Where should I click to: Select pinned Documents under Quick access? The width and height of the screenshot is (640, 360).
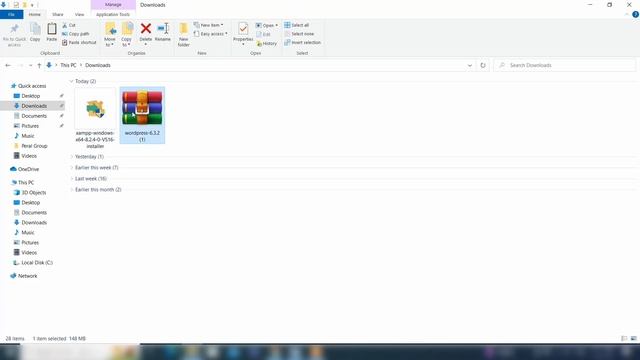[34, 116]
